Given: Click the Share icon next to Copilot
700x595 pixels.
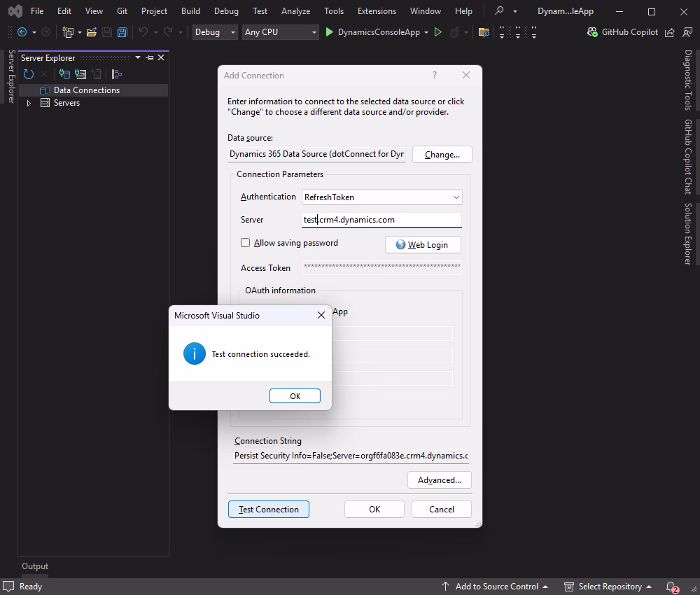Looking at the screenshot, I should 670,32.
